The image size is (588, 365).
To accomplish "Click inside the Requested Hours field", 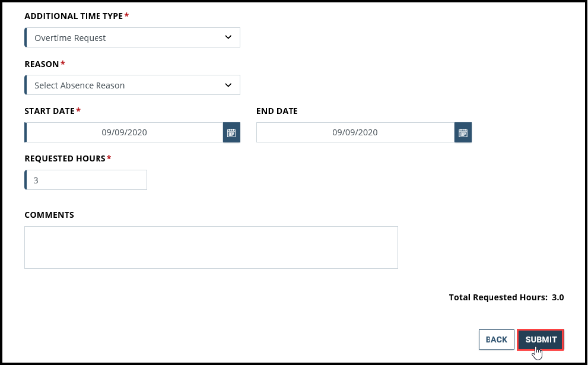I will [x=85, y=179].
